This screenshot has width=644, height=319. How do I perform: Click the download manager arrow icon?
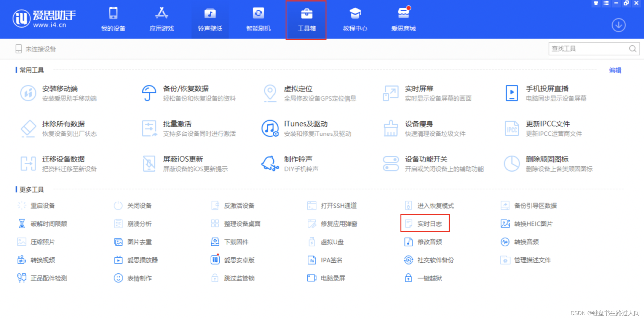(618, 25)
